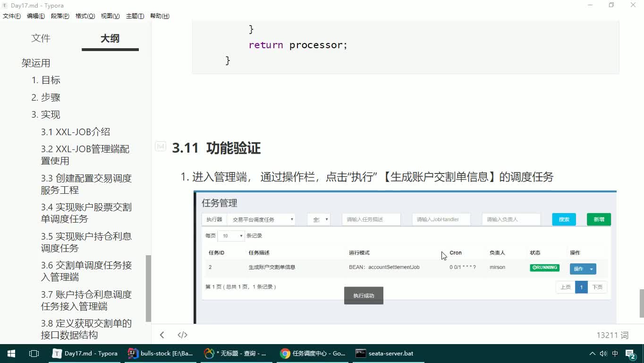Open the 格式 menu
Image resolution: width=644 pixels, height=363 pixels.
85,16
